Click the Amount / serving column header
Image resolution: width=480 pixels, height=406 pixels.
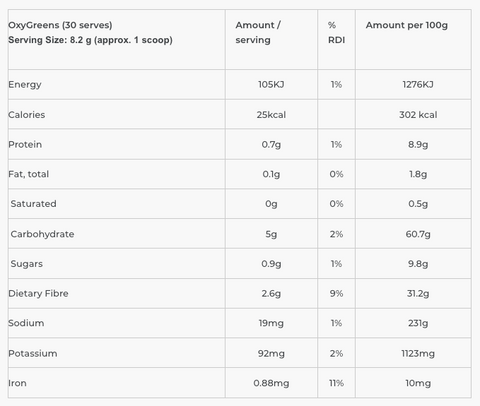coord(258,32)
